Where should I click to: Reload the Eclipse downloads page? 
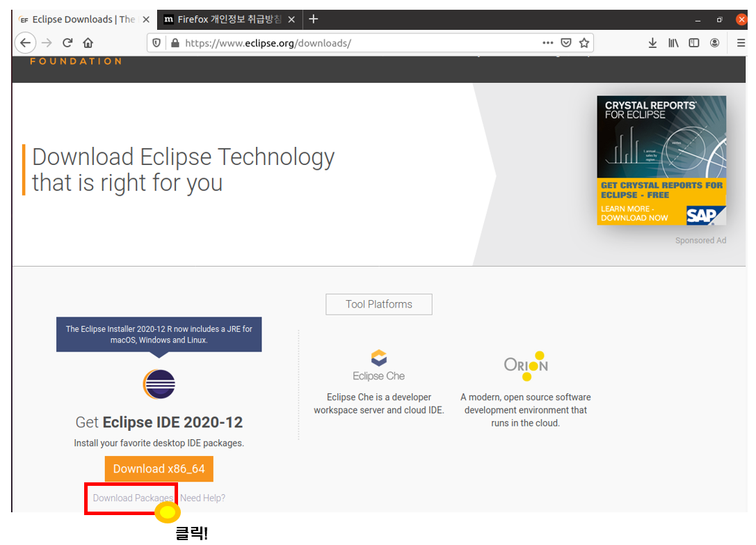coord(67,43)
